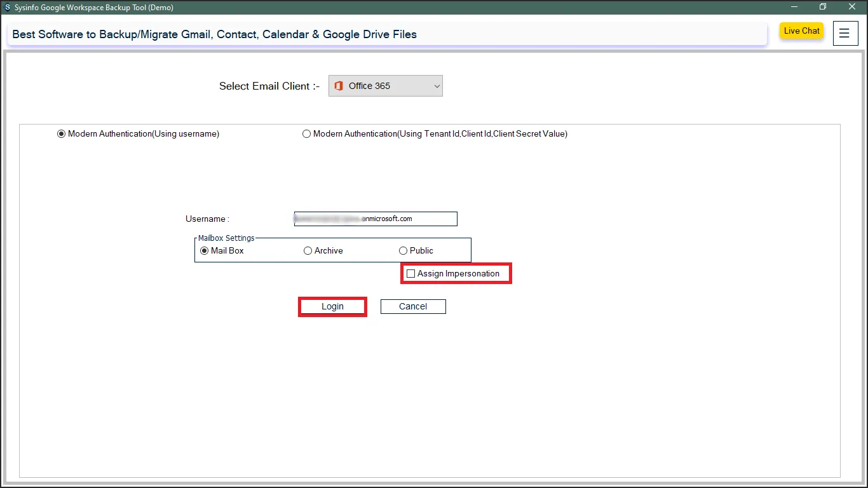Enable the Assign Impersonation checkbox
This screenshot has width=868, height=488.
411,274
